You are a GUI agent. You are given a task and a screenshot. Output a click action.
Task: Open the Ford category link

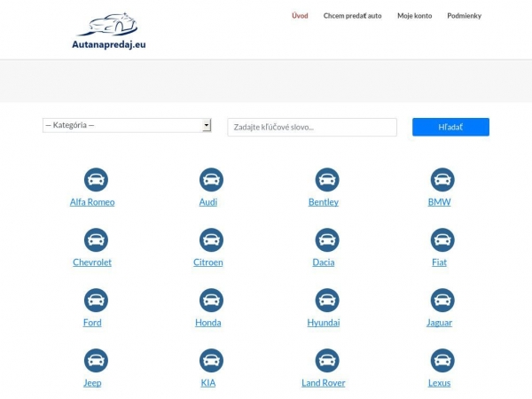coord(92,323)
